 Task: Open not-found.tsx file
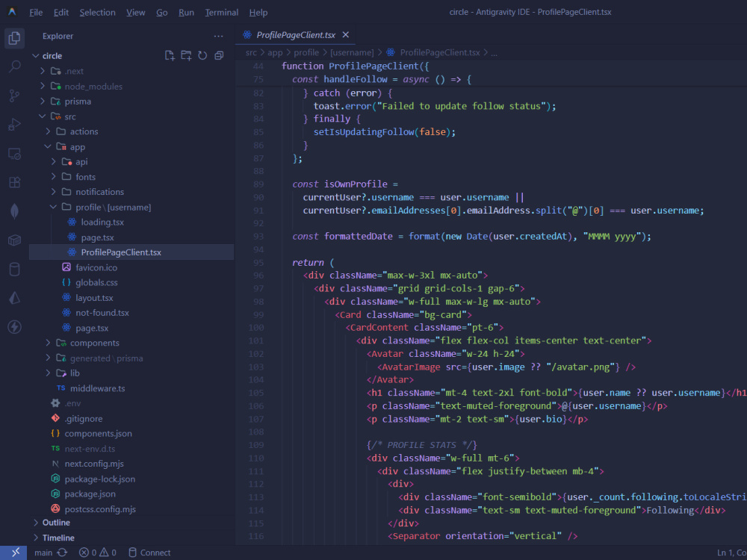(131, 313)
